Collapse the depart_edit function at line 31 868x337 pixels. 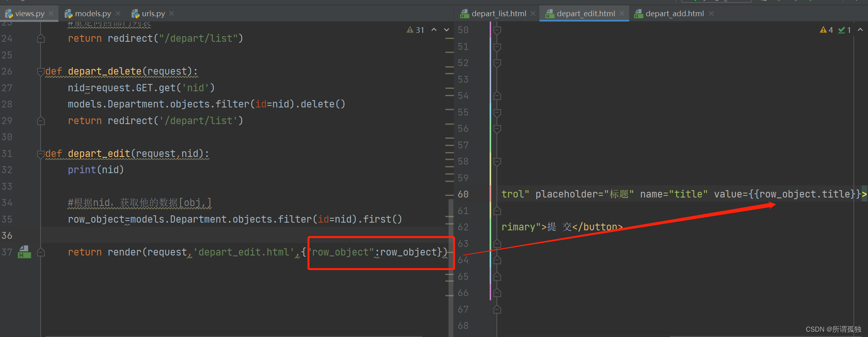41,154
